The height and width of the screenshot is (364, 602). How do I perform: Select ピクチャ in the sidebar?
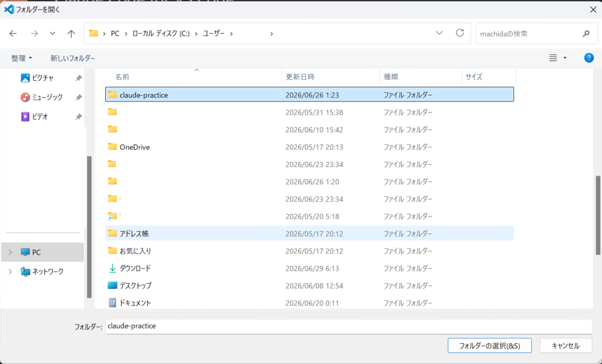point(42,78)
